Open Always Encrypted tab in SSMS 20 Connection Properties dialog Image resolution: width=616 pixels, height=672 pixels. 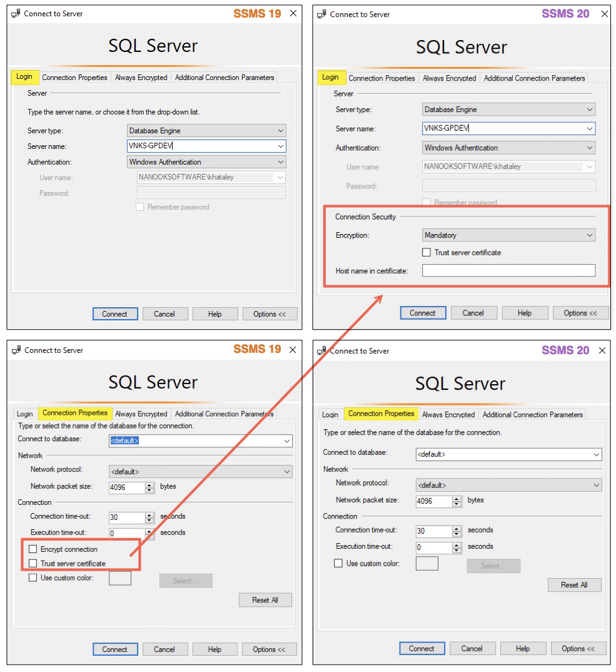(448, 415)
